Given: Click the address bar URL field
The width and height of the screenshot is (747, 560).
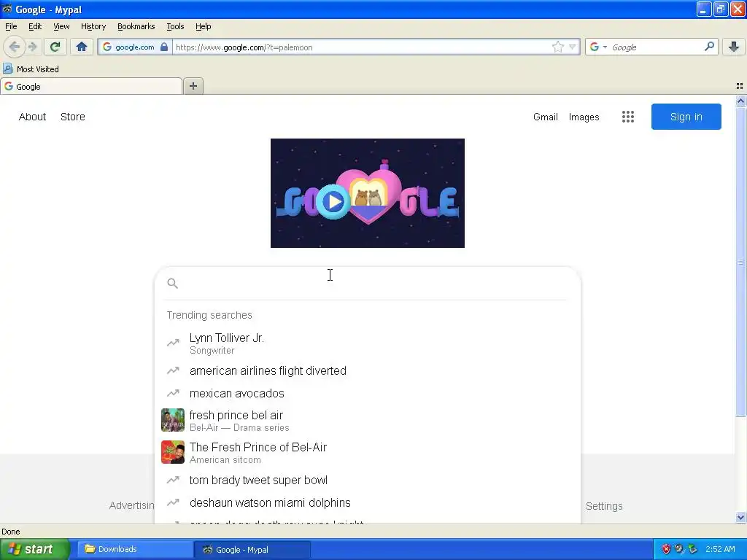Looking at the screenshot, I should tap(362, 47).
